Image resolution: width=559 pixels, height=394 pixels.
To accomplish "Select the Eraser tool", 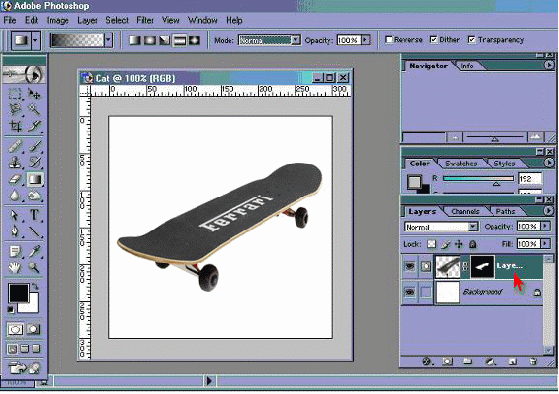I will pos(15,179).
